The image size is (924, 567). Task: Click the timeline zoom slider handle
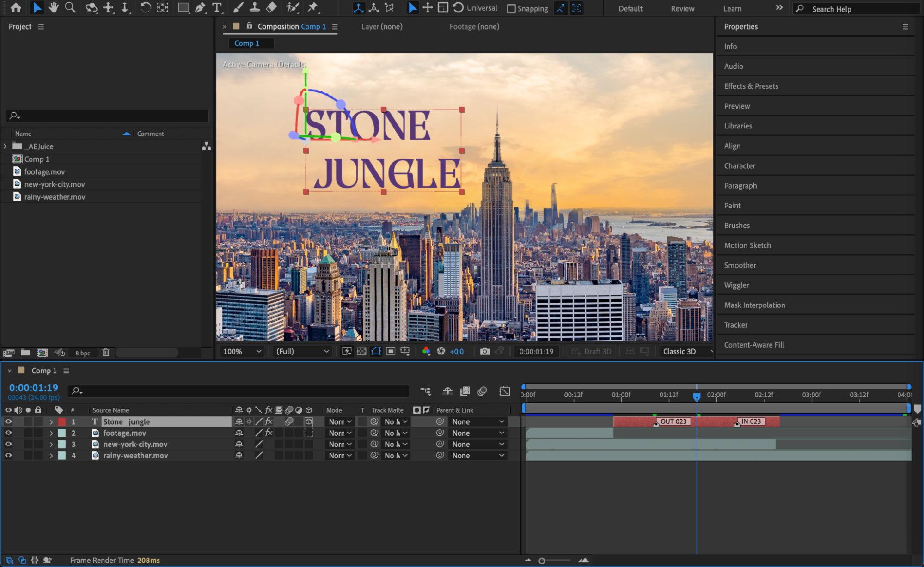coord(542,561)
